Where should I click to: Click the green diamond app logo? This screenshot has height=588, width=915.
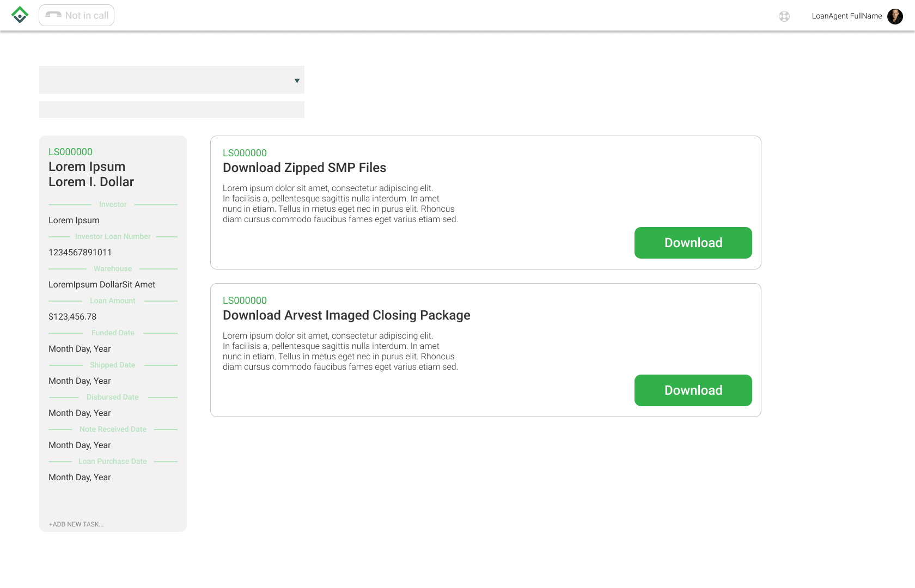pos(20,15)
